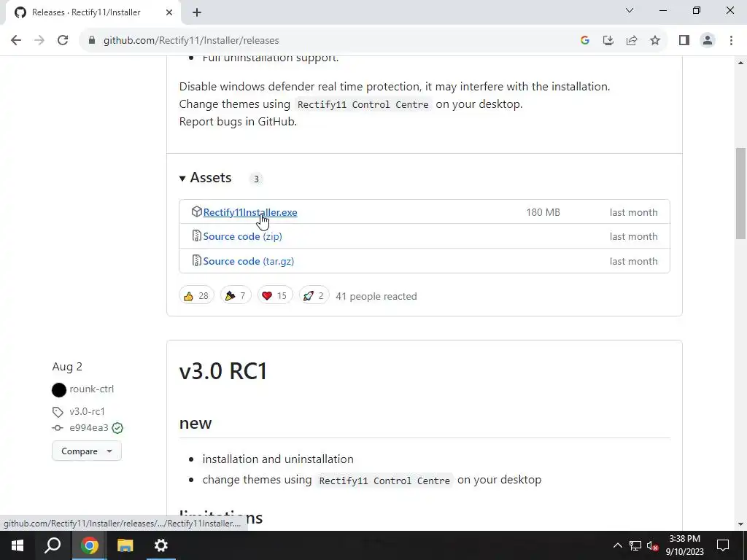Toggle the party popper reaction with 7
The width and height of the screenshot is (747, 560).
[x=236, y=296]
